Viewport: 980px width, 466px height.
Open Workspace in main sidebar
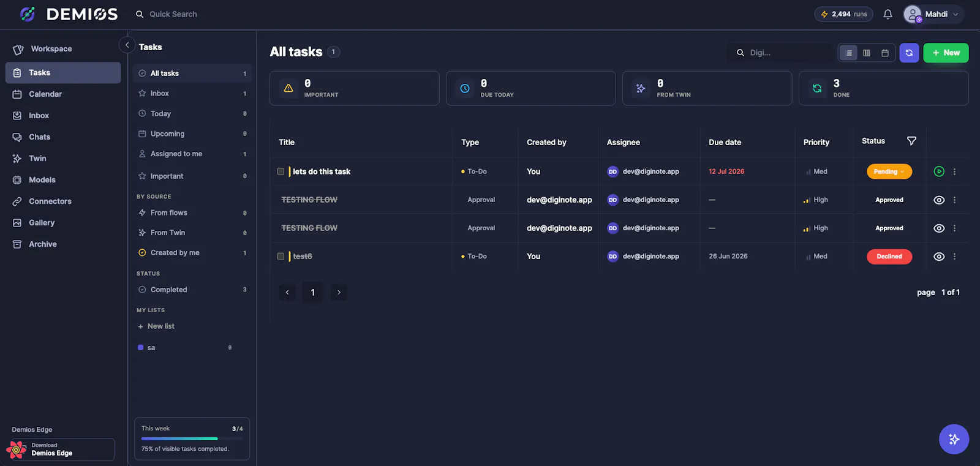point(63,49)
